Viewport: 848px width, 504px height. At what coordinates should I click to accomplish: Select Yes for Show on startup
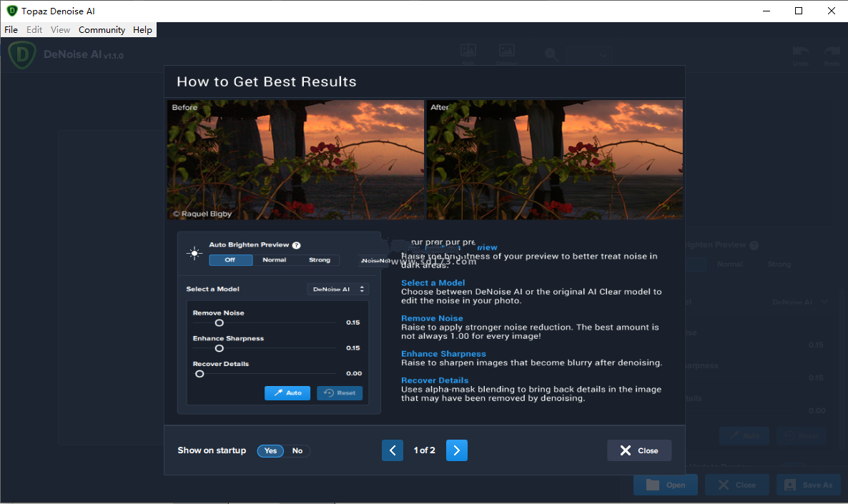coord(270,450)
